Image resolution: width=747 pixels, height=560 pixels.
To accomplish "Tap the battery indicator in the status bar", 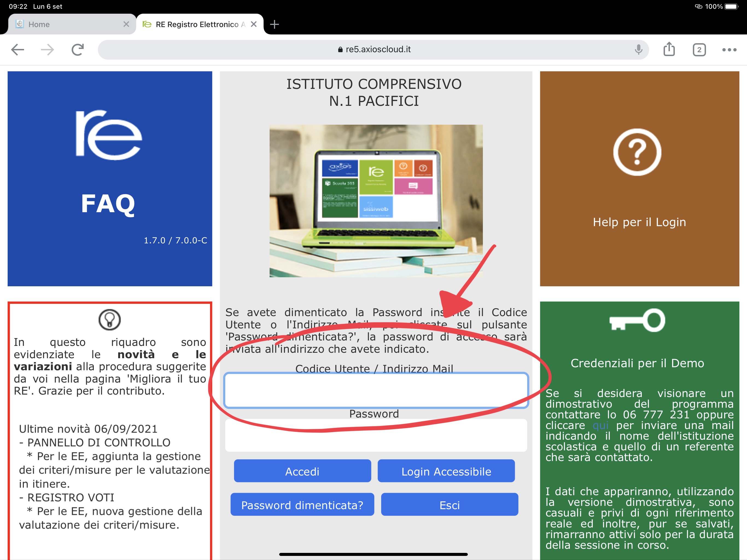I will (731, 6).
